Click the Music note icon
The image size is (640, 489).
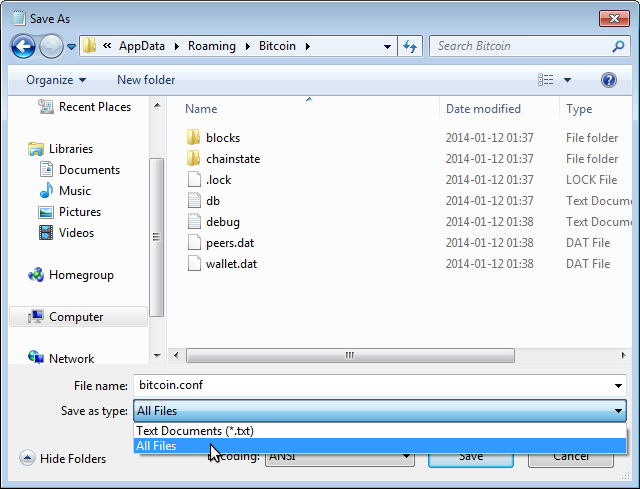(x=46, y=190)
